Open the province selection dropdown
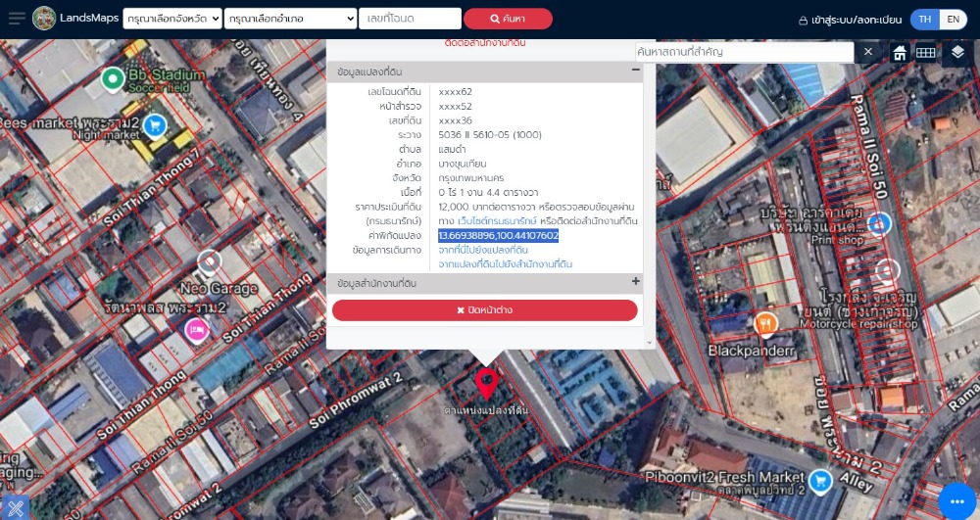 pos(172,19)
